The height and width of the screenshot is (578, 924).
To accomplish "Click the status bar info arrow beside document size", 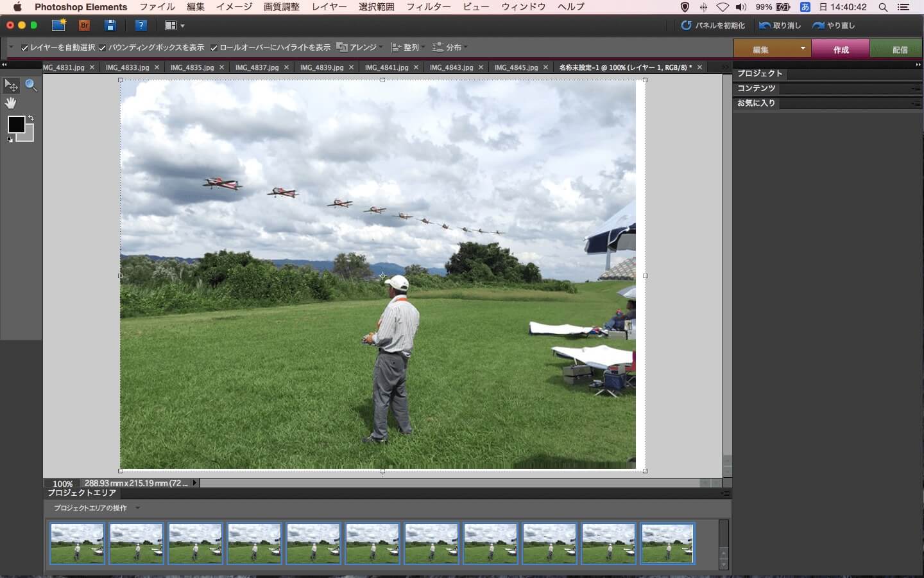I will coord(195,483).
